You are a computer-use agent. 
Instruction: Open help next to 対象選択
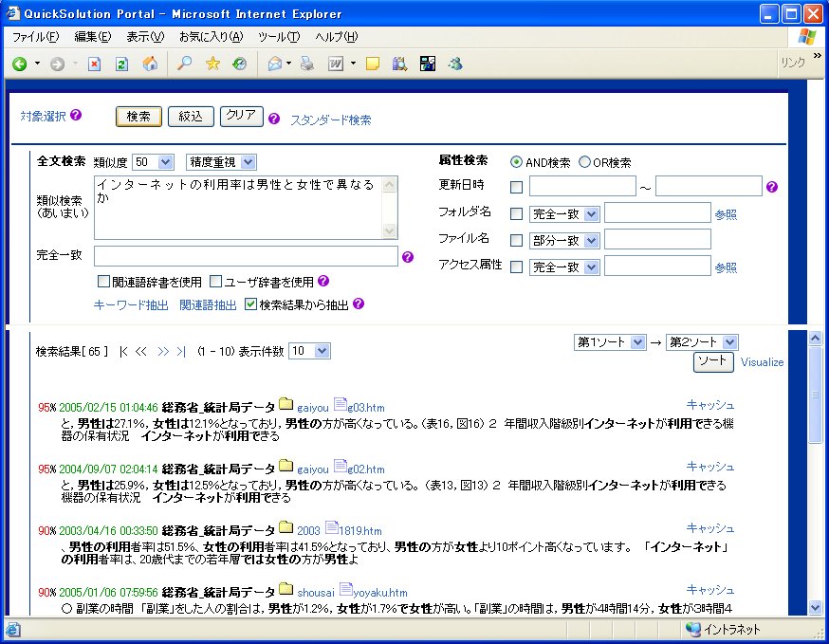point(76,115)
